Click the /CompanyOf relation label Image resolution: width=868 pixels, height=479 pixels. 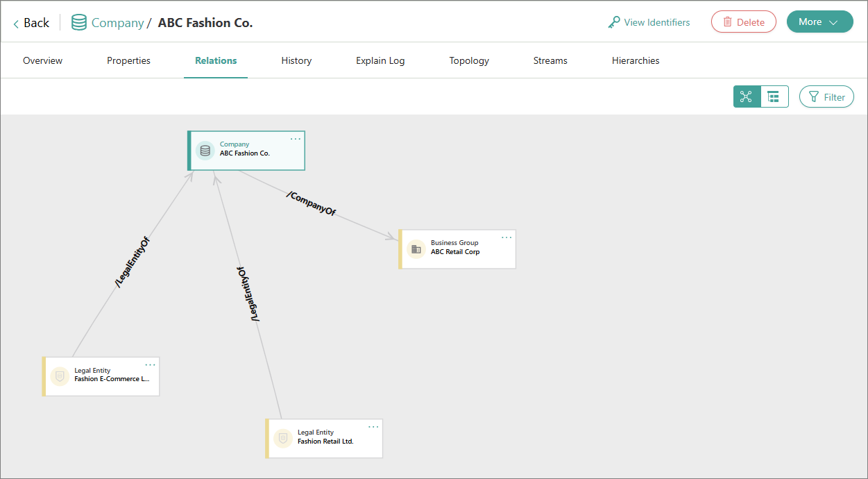(x=311, y=205)
